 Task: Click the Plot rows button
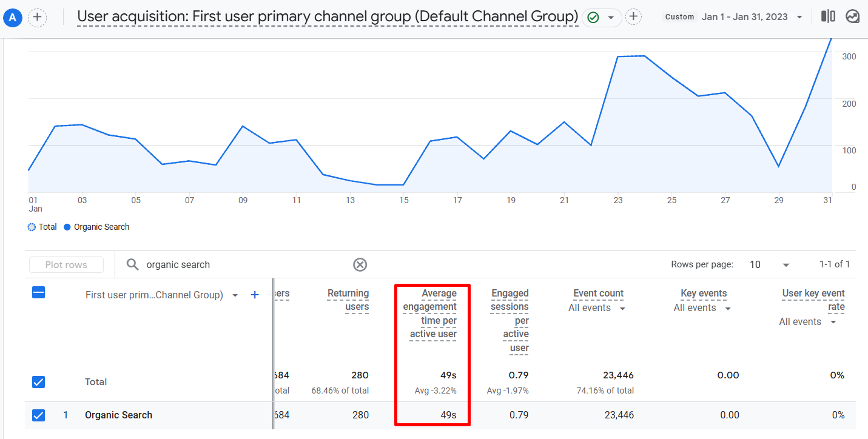[66, 265]
